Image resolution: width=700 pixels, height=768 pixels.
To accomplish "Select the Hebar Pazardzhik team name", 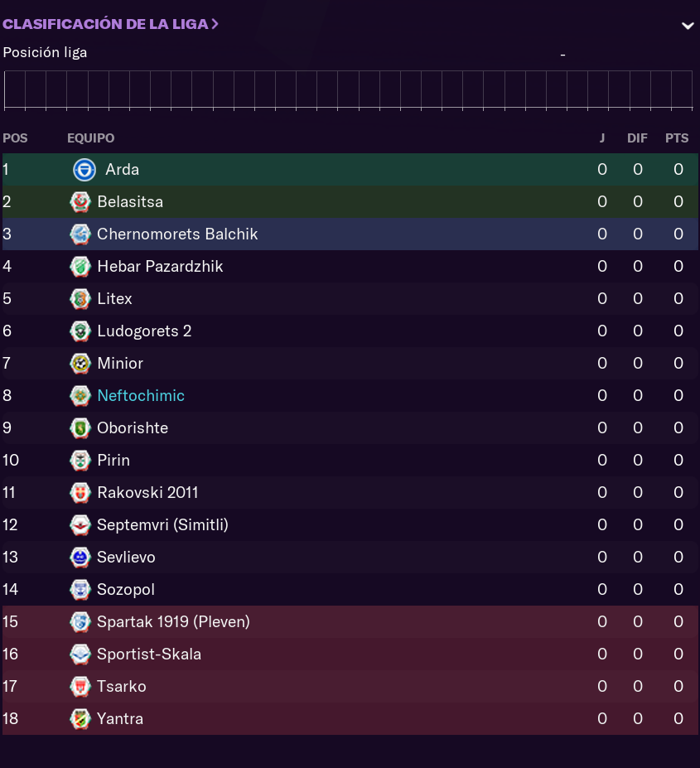I will (x=160, y=267).
